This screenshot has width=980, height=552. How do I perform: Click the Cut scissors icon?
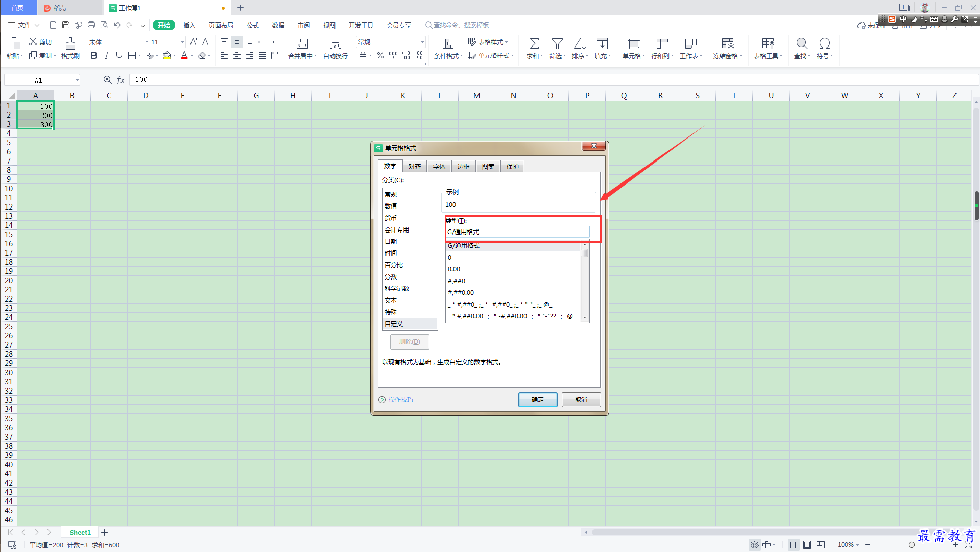(x=33, y=42)
